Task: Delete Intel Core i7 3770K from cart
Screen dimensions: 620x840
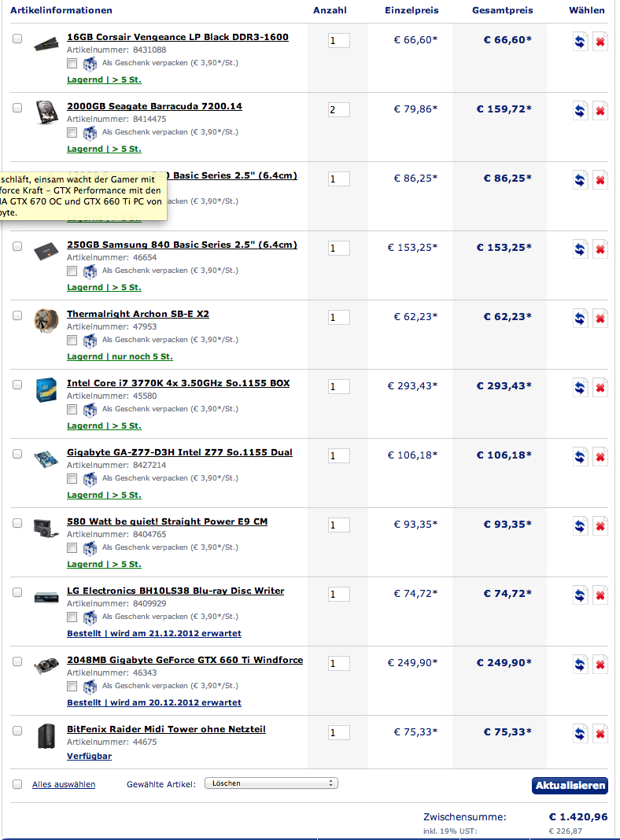Action: [600, 387]
